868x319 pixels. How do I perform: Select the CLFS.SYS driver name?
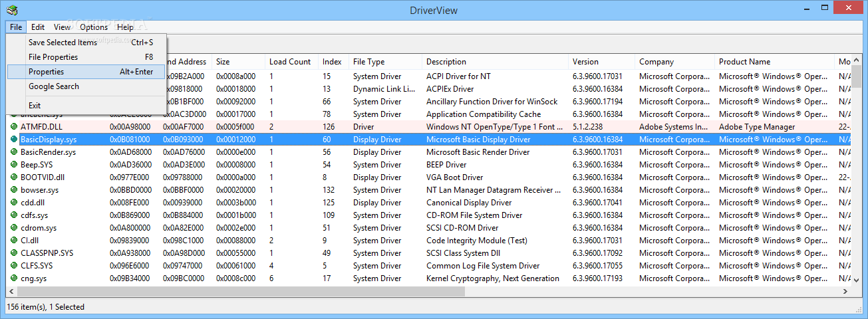pyautogui.click(x=37, y=266)
